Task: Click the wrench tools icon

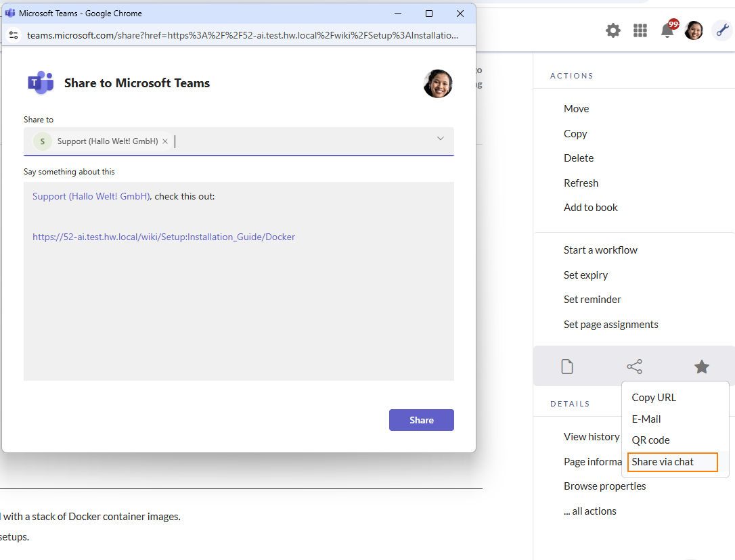Action: pyautogui.click(x=721, y=30)
